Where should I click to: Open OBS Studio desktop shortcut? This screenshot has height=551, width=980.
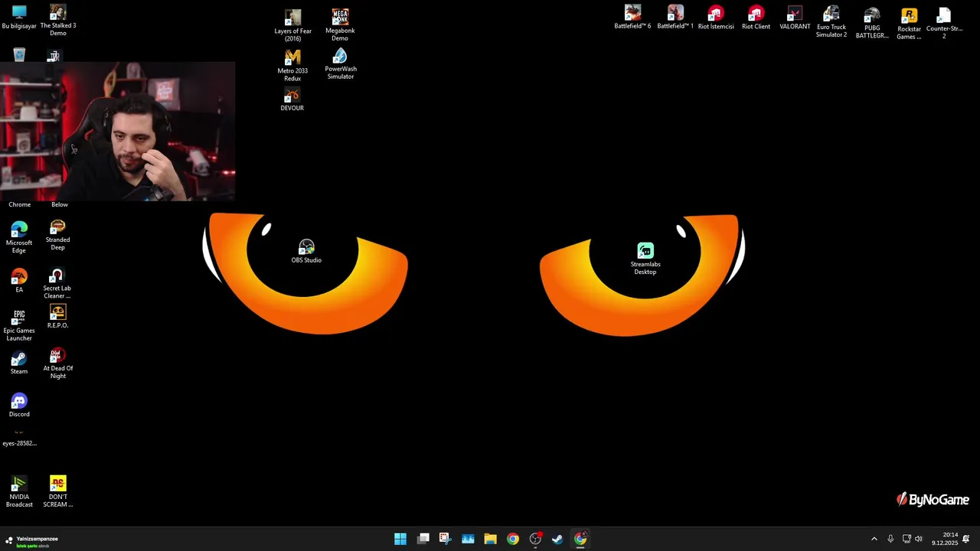click(306, 251)
